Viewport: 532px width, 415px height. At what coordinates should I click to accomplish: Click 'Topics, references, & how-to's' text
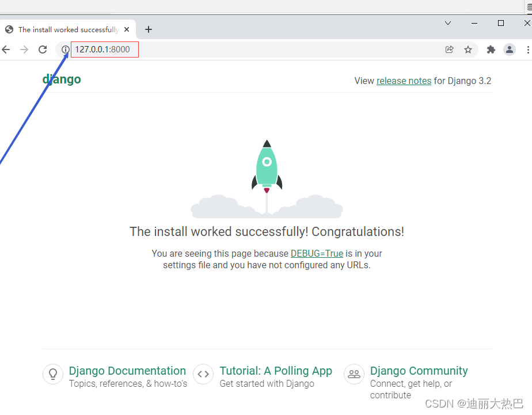click(x=128, y=384)
